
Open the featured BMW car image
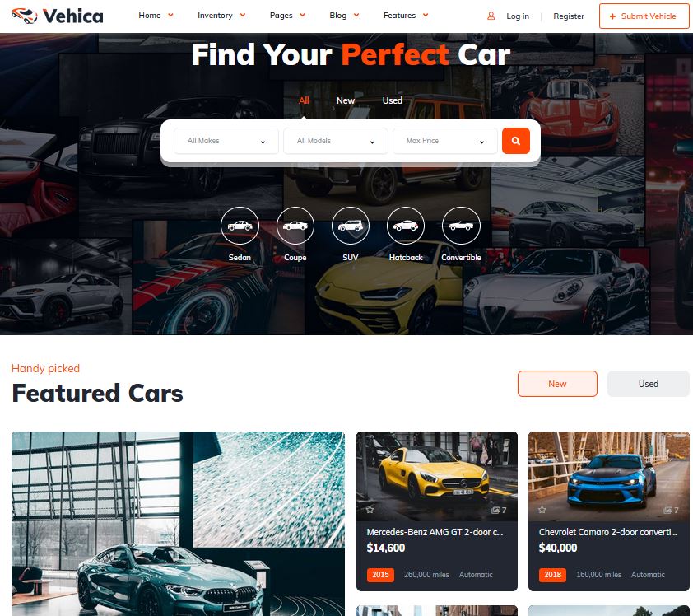[x=178, y=524]
